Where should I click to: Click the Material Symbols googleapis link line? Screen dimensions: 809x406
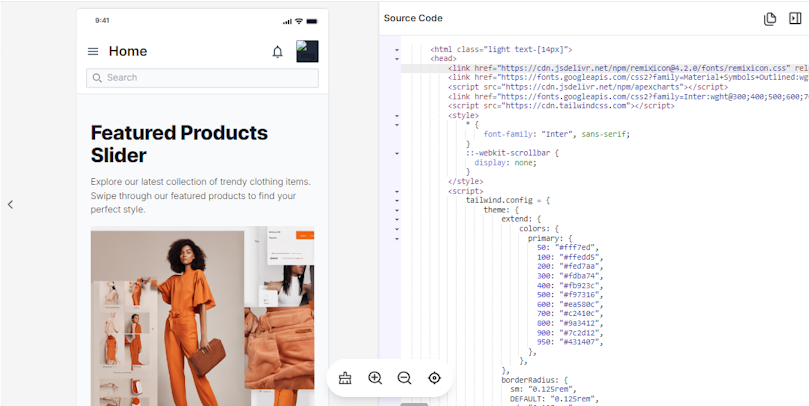[x=628, y=78]
